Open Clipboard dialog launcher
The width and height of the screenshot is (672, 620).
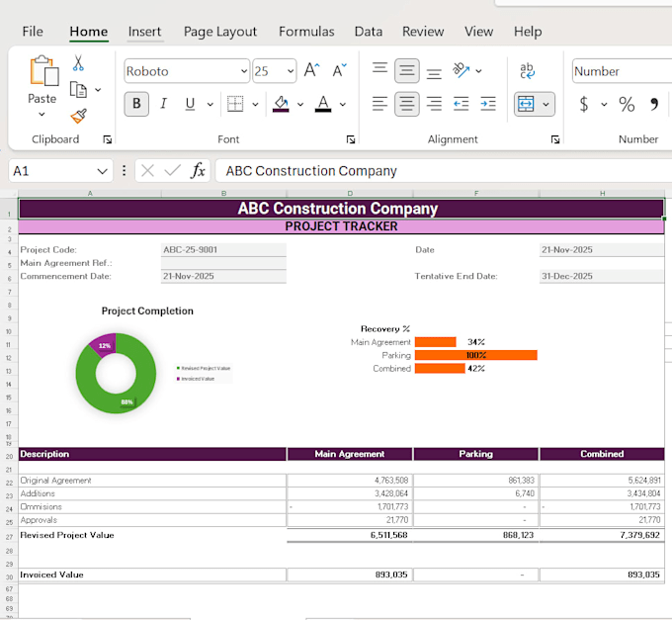pyautogui.click(x=108, y=139)
